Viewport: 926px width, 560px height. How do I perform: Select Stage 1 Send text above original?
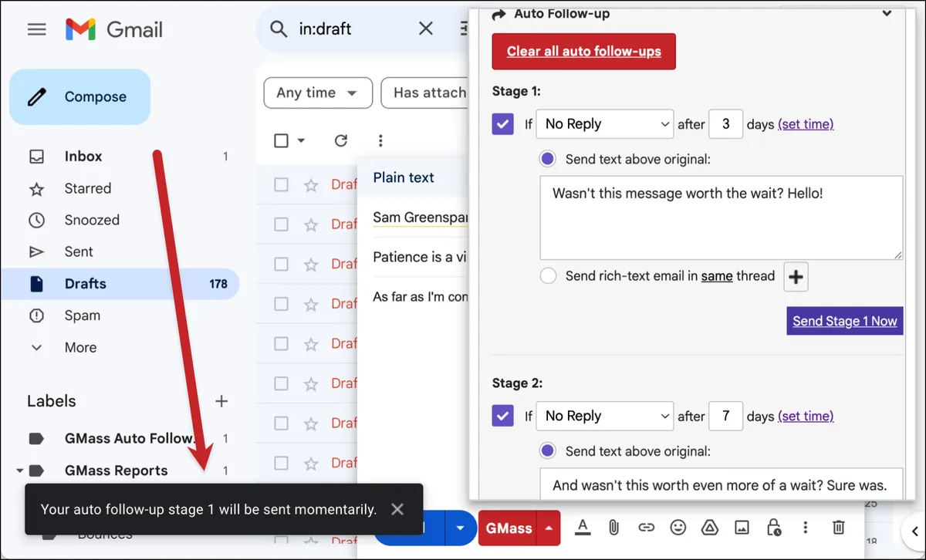pos(548,159)
